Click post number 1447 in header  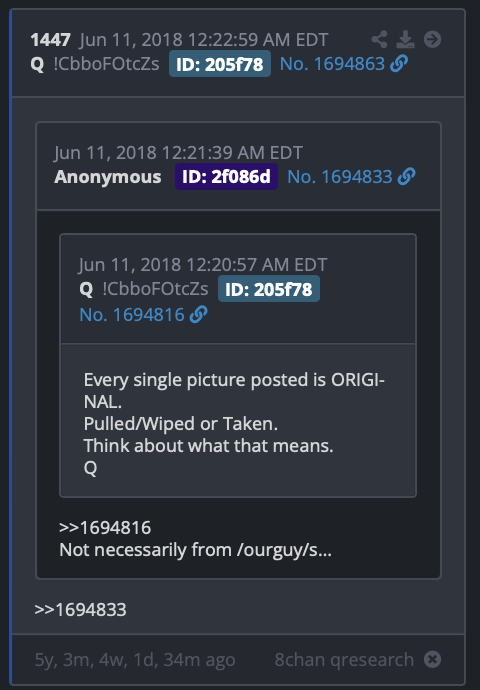coord(51,40)
